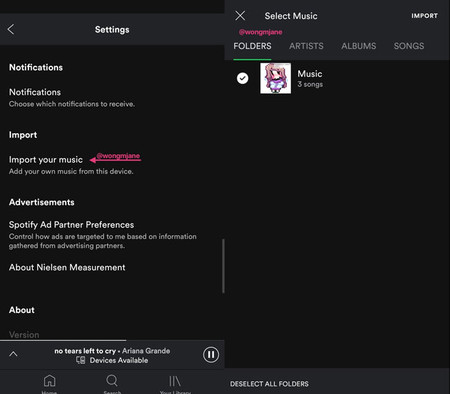Expand the now playing bar chevron
This screenshot has height=394, width=450.
coord(13,354)
